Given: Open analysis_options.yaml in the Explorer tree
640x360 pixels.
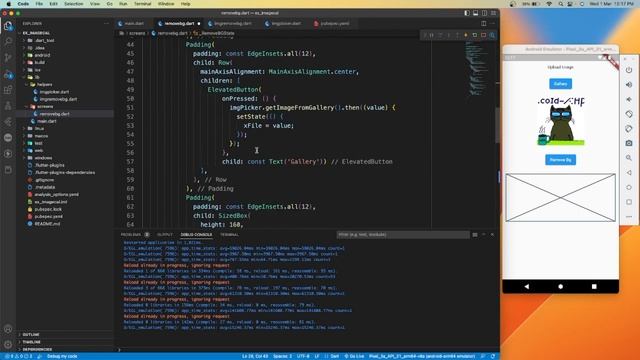Looking at the screenshot, I should click(56, 195).
